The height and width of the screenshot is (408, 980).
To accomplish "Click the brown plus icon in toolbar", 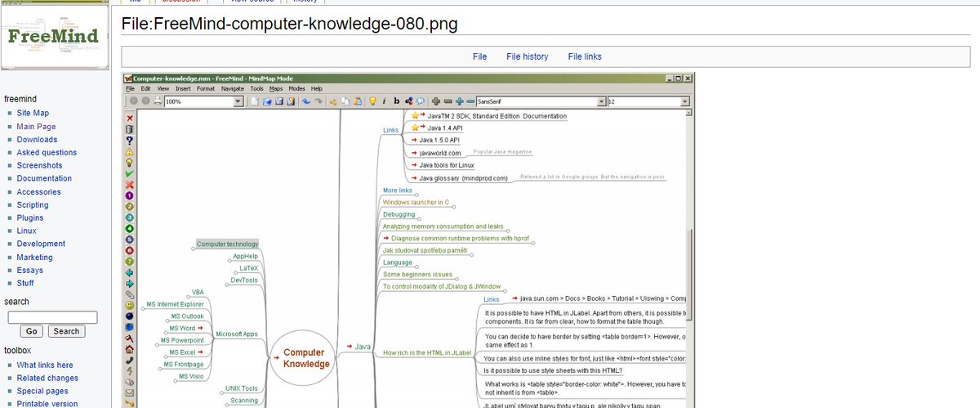I will [x=435, y=101].
